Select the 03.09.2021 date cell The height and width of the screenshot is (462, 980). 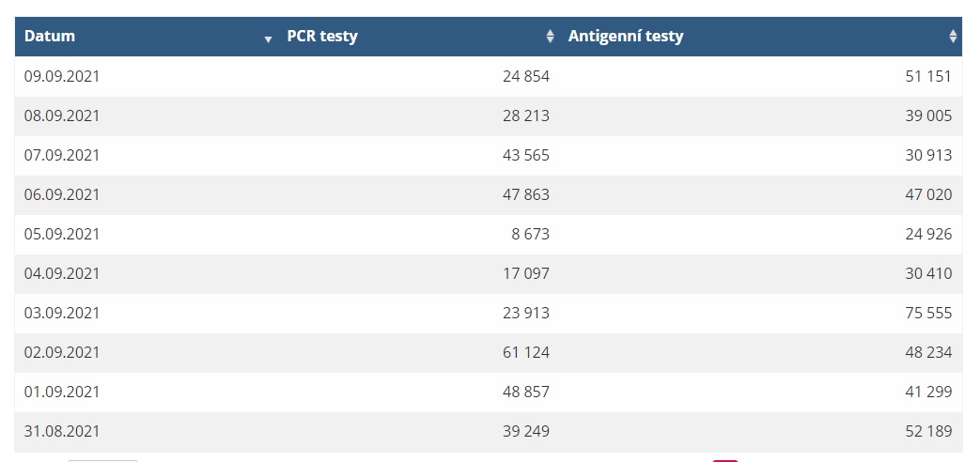click(x=62, y=313)
